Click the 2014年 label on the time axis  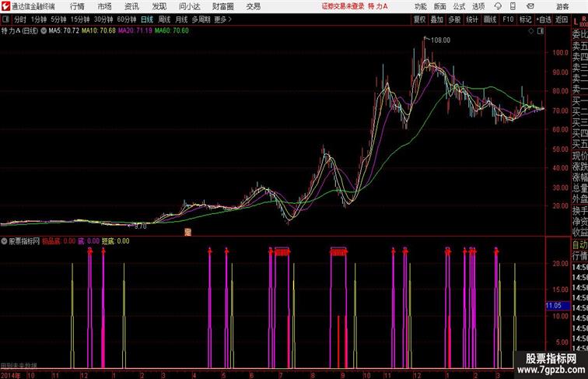coord(10,375)
